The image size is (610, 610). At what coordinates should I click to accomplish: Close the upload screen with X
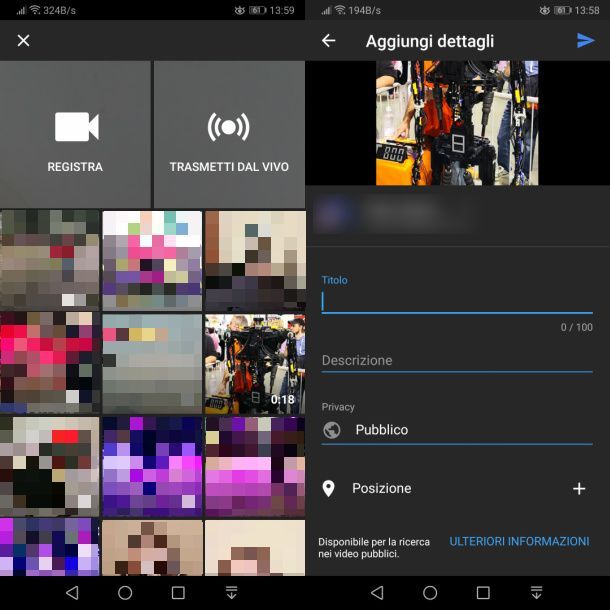tap(23, 40)
